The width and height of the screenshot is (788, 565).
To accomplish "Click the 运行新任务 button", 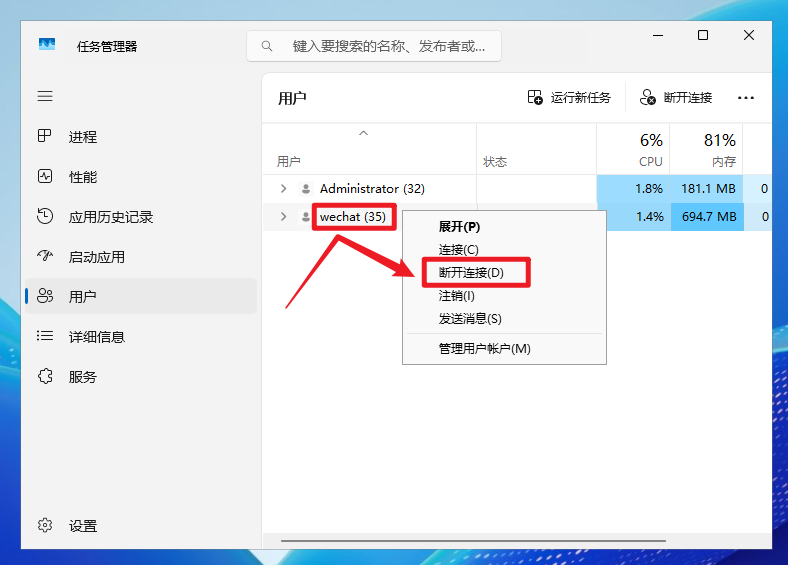I will point(569,98).
